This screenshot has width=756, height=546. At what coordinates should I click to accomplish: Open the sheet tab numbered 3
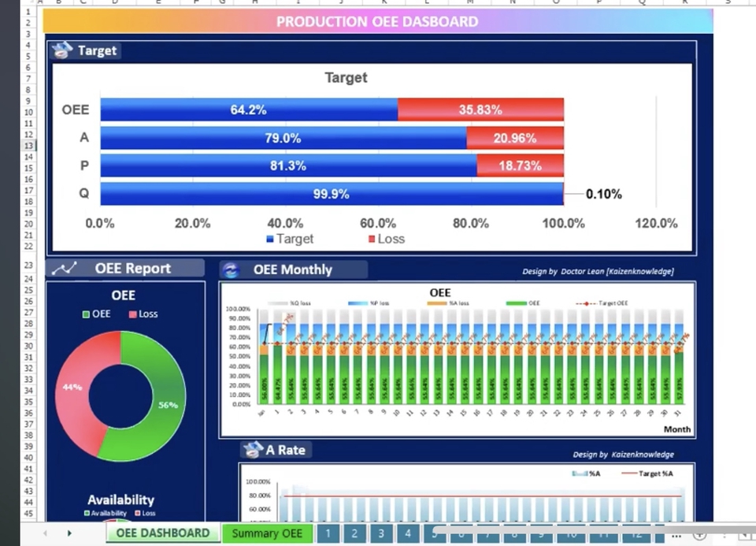tap(381, 533)
